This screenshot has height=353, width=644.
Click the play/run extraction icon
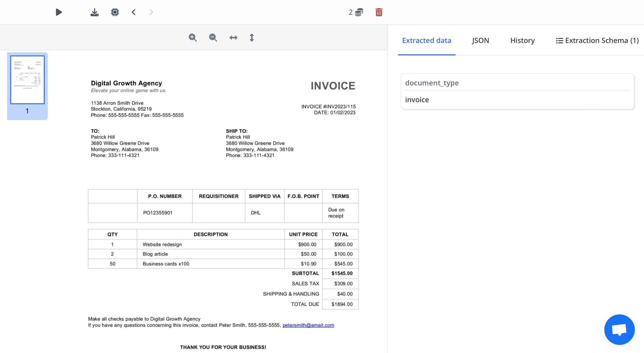pyautogui.click(x=59, y=12)
